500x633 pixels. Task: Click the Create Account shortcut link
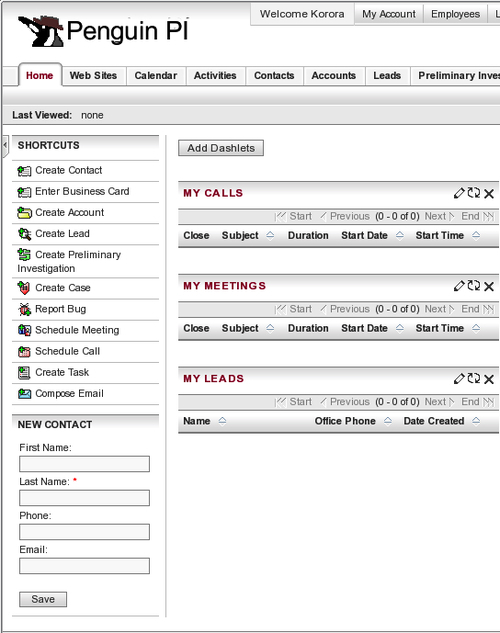coord(69,212)
